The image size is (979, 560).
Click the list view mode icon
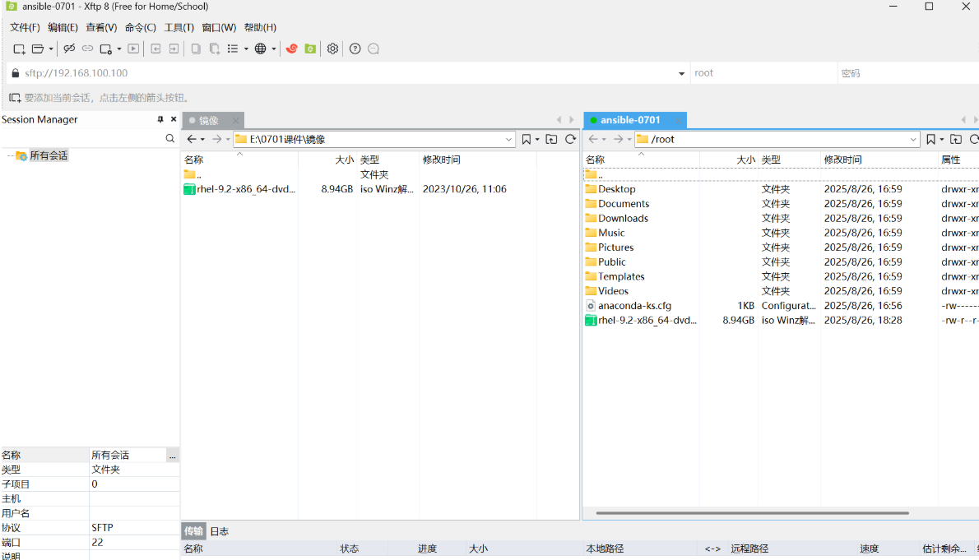[233, 49]
